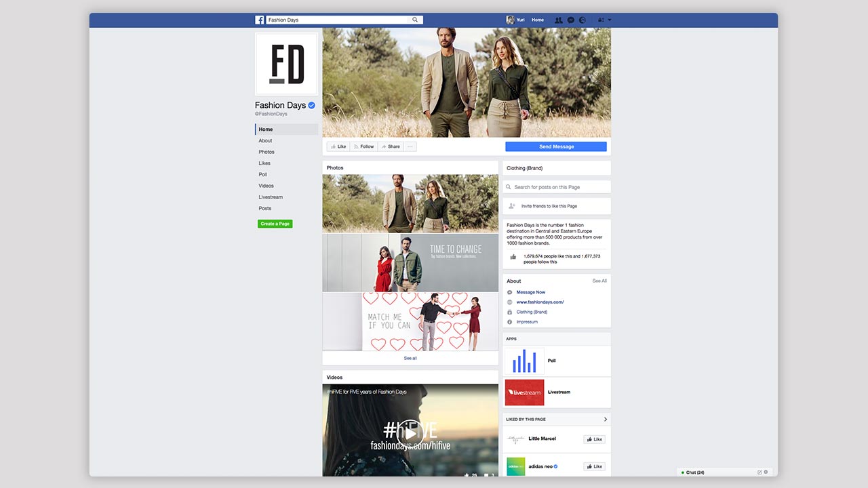Like the Fashion Days page
Viewport: 868px width, 488px height.
pyautogui.click(x=338, y=146)
